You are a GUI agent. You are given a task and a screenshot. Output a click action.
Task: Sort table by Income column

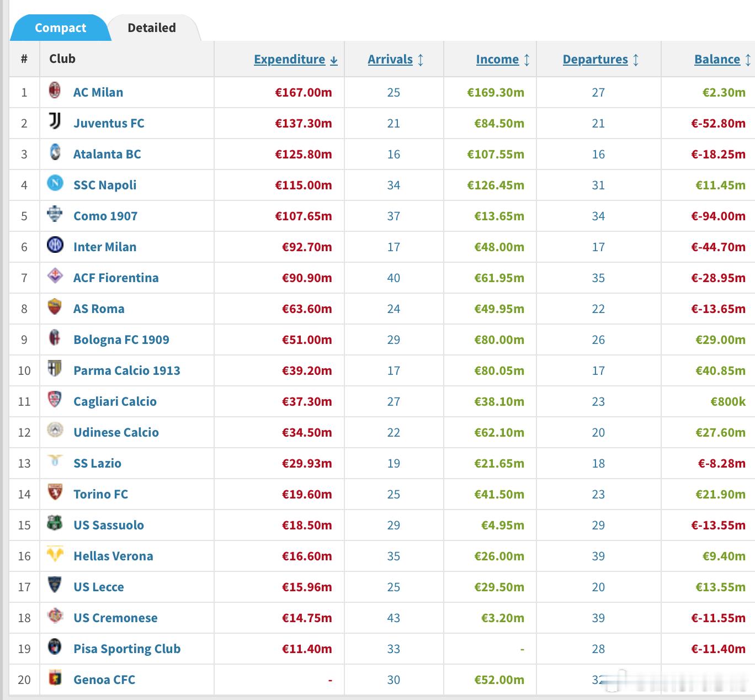click(x=503, y=59)
